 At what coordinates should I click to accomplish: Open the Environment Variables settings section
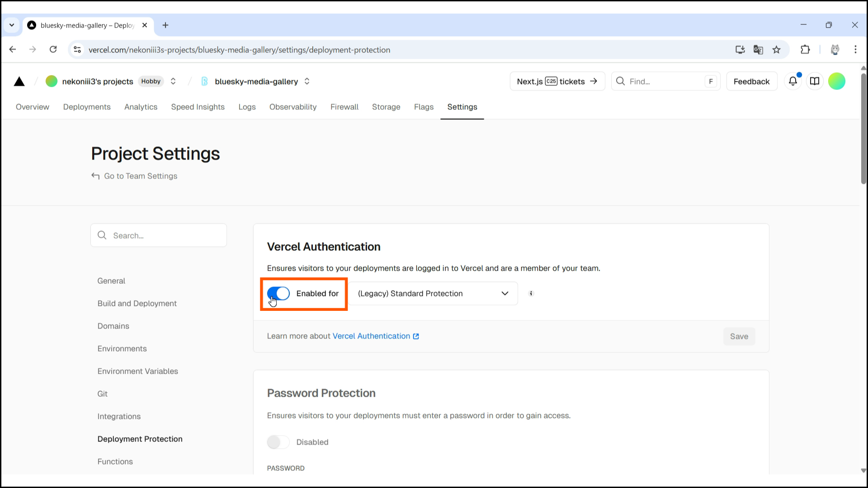[x=137, y=371]
